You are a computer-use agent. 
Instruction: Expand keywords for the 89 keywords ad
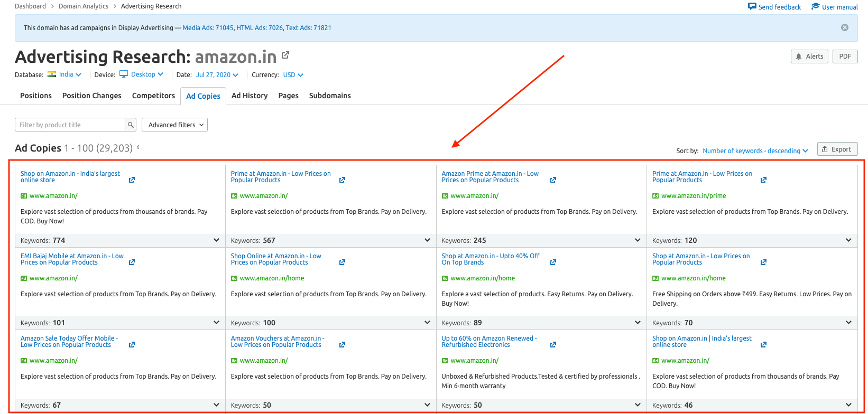pos(638,323)
